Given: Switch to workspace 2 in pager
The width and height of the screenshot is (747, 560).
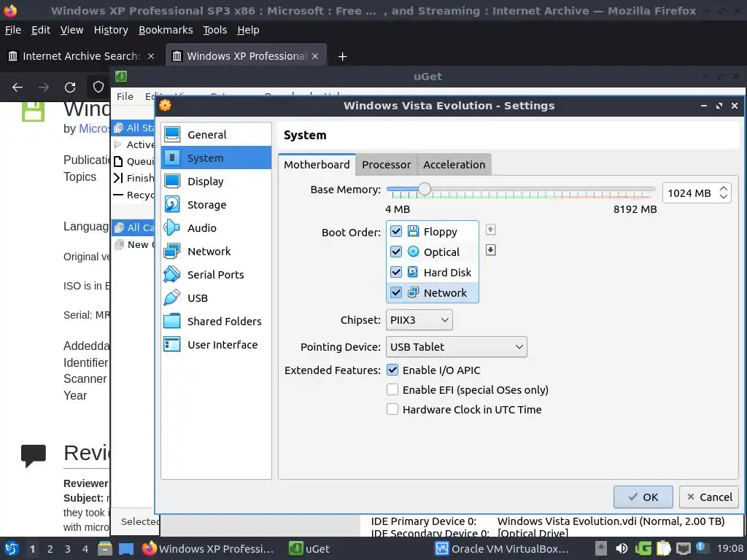Looking at the screenshot, I should point(50,548).
